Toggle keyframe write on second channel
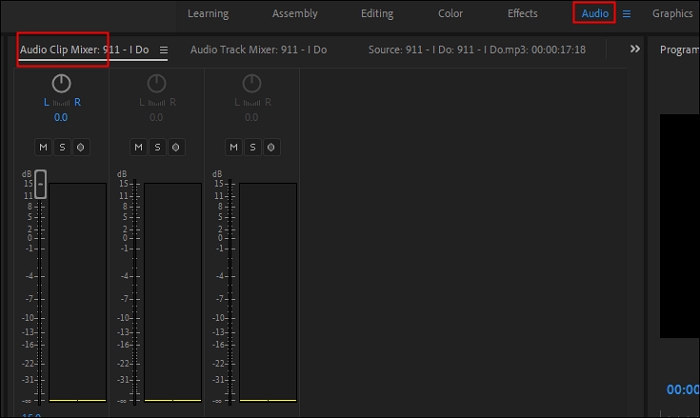The width and height of the screenshot is (700, 418). point(176,147)
